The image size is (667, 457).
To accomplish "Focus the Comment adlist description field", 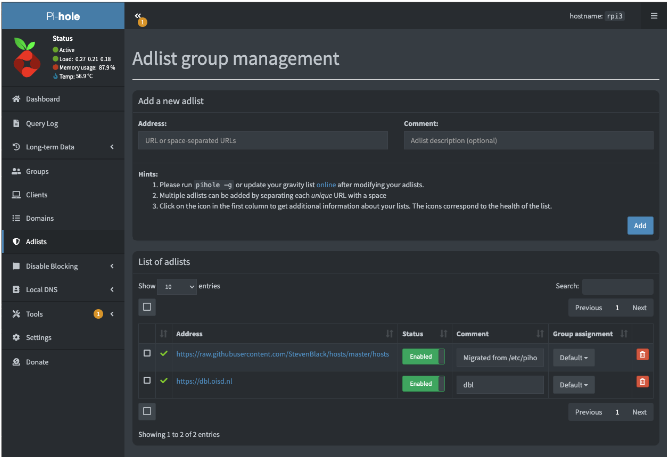I will [529, 140].
